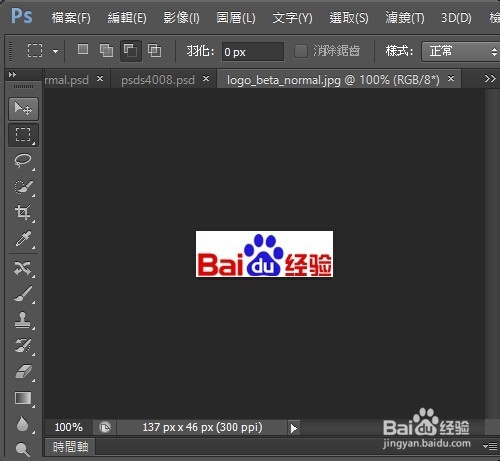Click the 羽化 feather input field

click(x=253, y=52)
